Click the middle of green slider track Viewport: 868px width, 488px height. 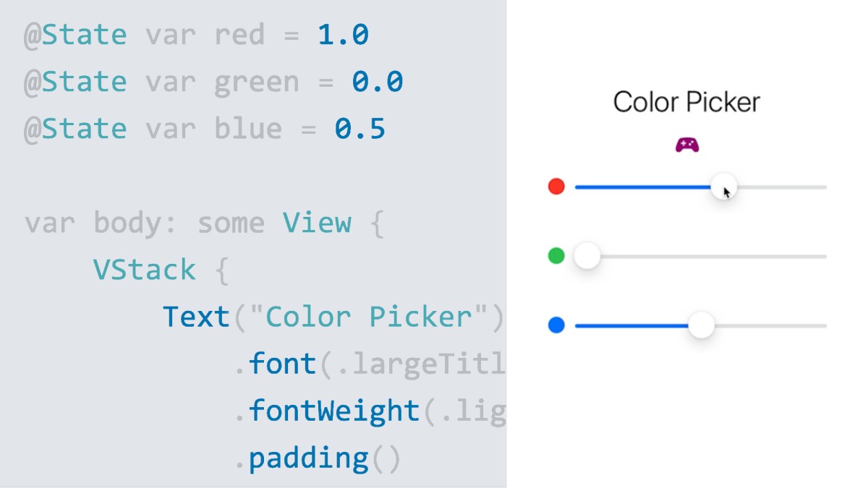(701, 256)
